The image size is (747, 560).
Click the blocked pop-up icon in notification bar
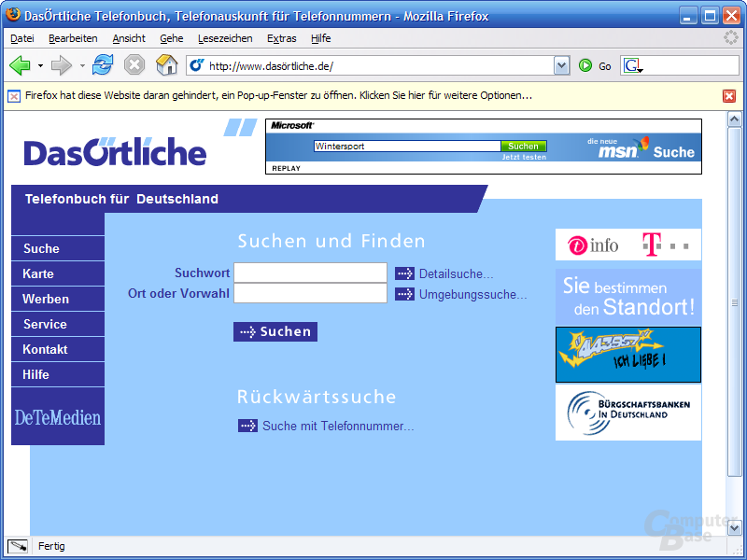pos(14,96)
